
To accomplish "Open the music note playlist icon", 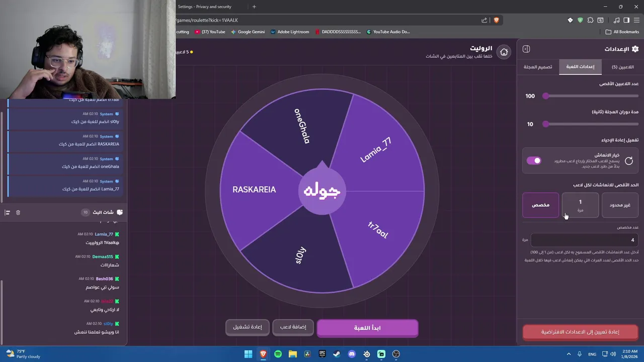I will (x=616, y=20).
